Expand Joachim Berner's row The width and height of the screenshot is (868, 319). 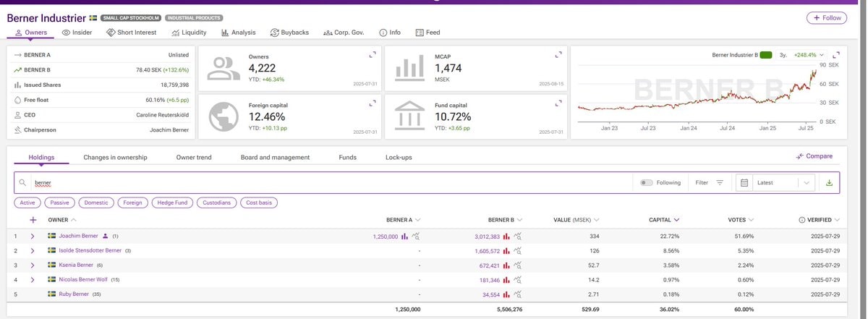click(x=33, y=236)
